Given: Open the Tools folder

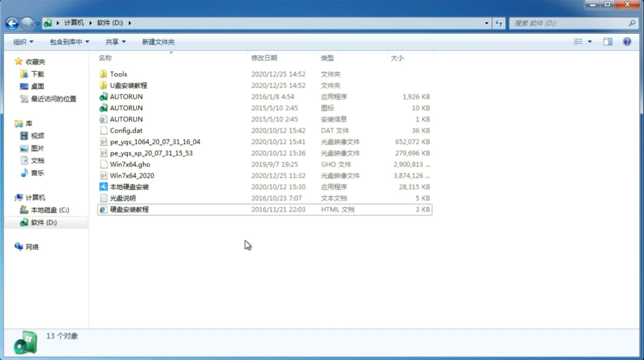Looking at the screenshot, I should click(118, 74).
